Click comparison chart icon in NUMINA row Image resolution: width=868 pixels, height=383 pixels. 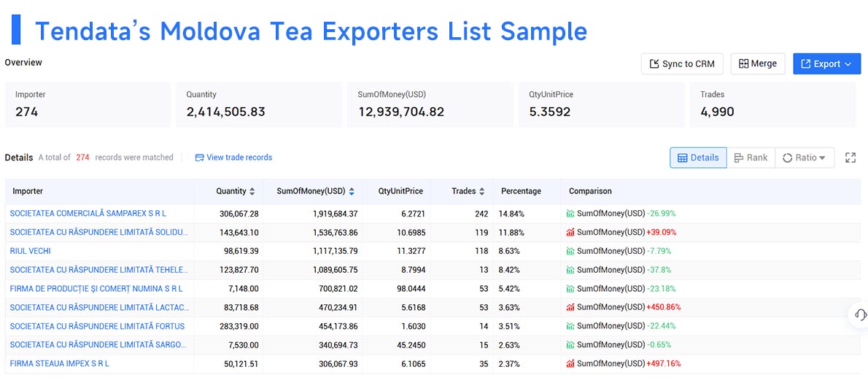[x=570, y=288]
